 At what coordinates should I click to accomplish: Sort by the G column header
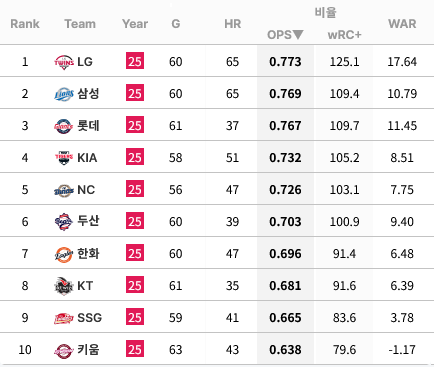coord(176,24)
